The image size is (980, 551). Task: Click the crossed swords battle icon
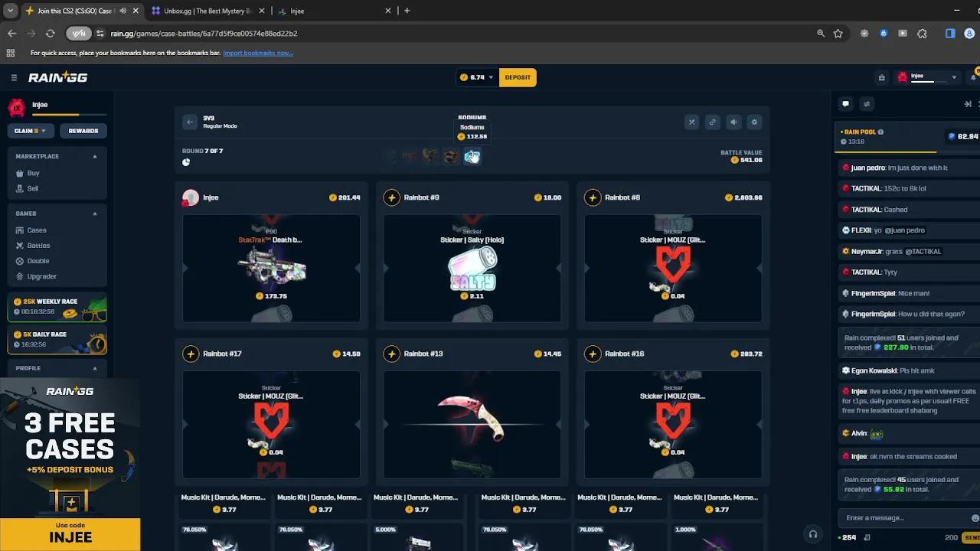[x=691, y=122]
